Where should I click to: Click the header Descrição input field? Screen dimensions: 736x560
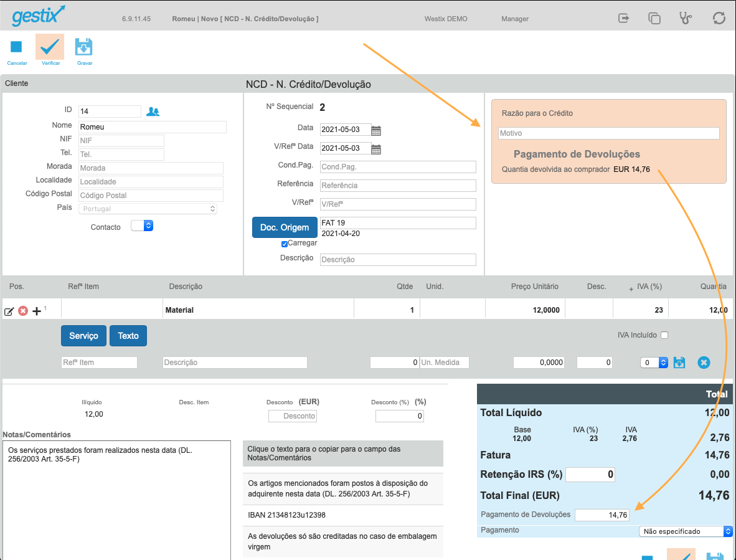pos(398,260)
